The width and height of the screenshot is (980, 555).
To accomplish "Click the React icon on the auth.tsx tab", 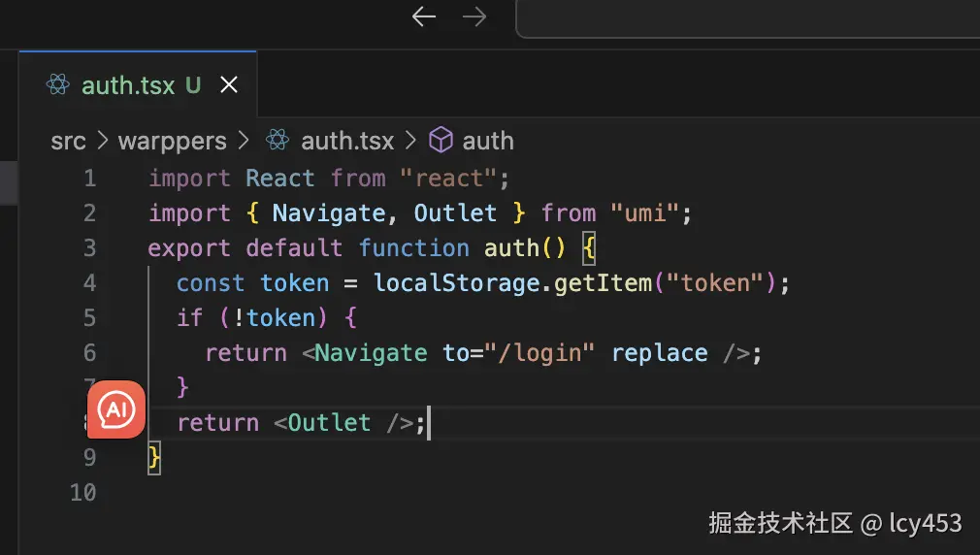I will 58,85.
